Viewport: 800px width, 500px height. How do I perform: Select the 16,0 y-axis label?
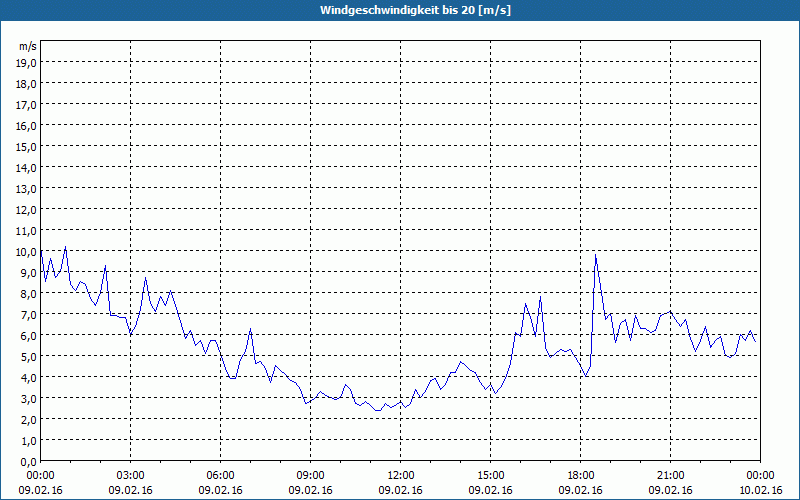26,126
